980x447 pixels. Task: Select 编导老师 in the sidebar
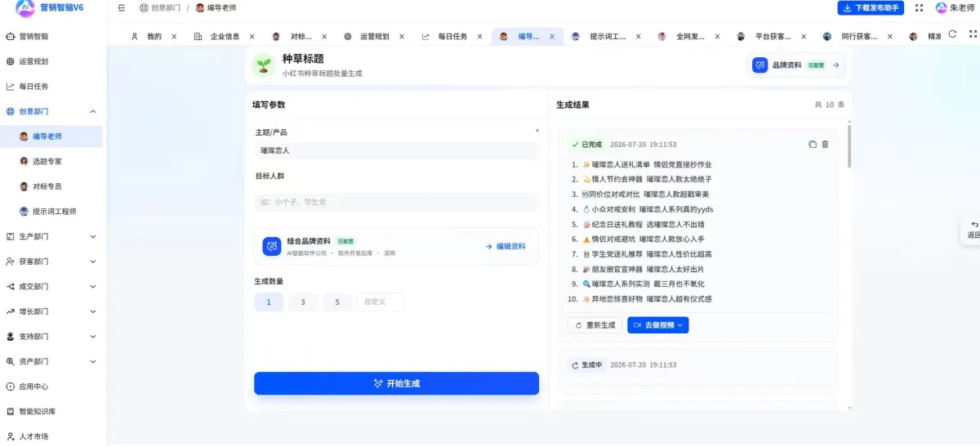point(52,136)
